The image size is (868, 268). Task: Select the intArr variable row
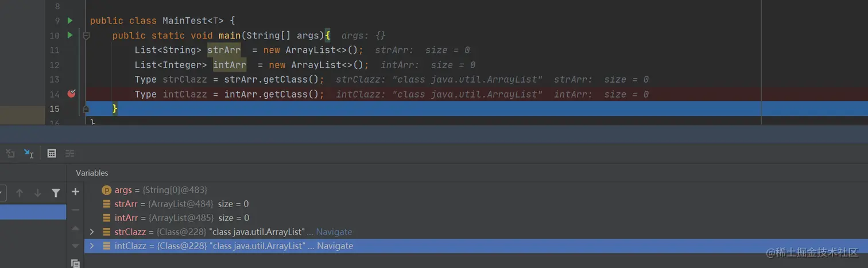pos(476,218)
